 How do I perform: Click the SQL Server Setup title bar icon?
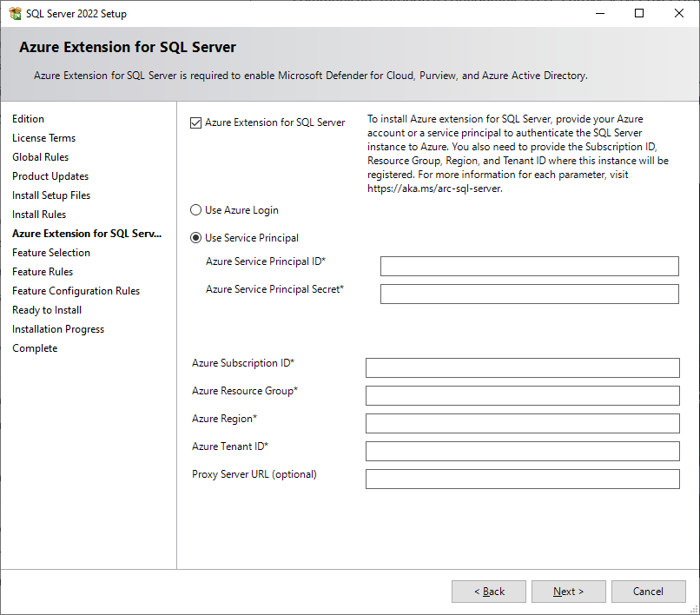click(x=15, y=13)
